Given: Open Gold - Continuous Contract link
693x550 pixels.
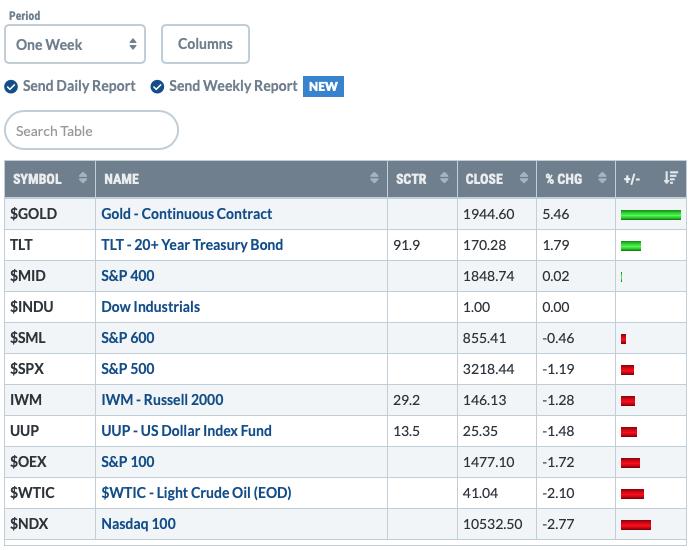Looking at the screenshot, I should click(187, 214).
